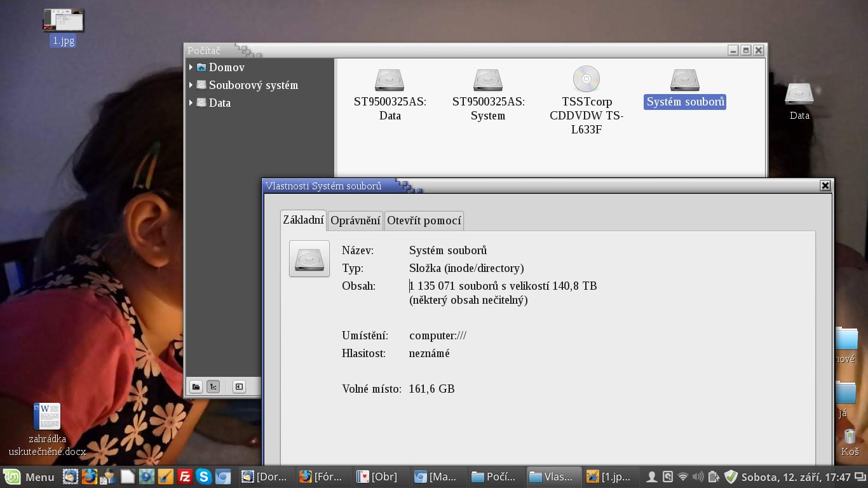This screenshot has width=868, height=488.
Task: Expand the Domov tree node
Action: [191, 67]
